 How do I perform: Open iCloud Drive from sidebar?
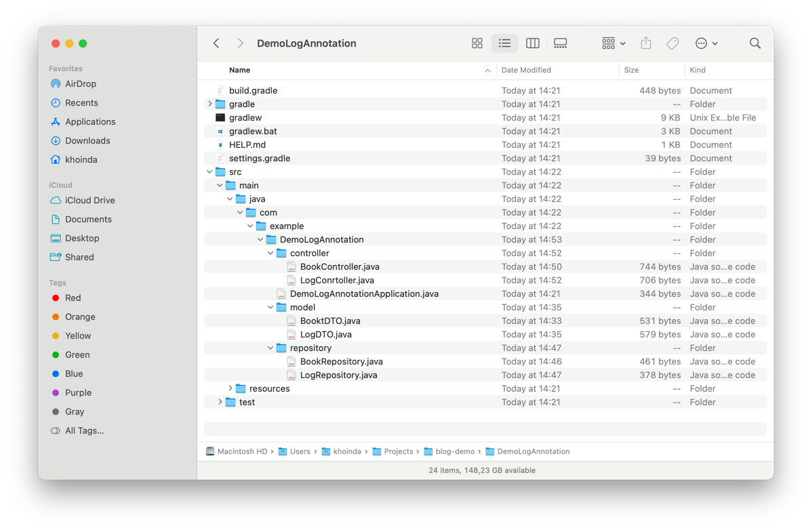89,201
